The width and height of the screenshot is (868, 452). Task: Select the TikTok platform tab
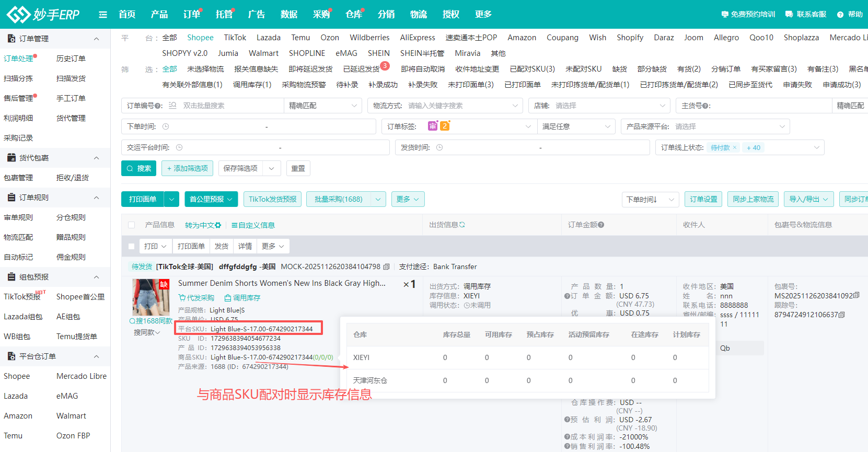coord(235,38)
